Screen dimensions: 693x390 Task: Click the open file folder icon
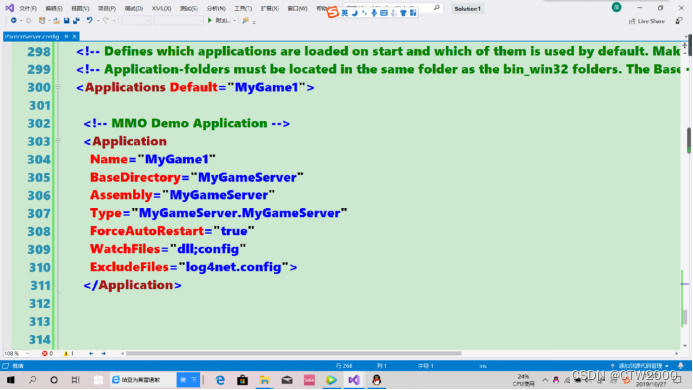[x=57, y=20]
